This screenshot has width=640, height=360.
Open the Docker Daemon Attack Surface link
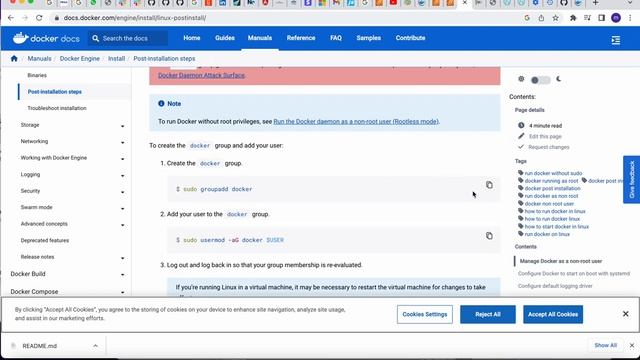[x=201, y=75]
